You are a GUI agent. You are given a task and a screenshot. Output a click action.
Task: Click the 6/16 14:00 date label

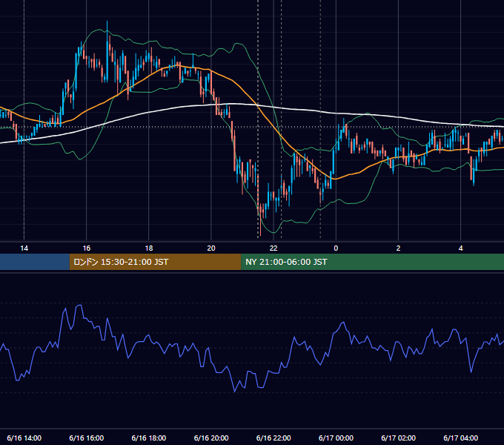(x=24, y=438)
